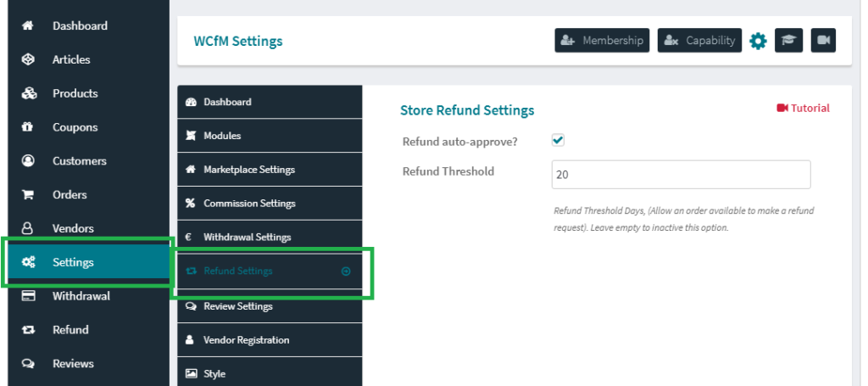Open the video camera button in the header

pyautogui.click(x=823, y=41)
